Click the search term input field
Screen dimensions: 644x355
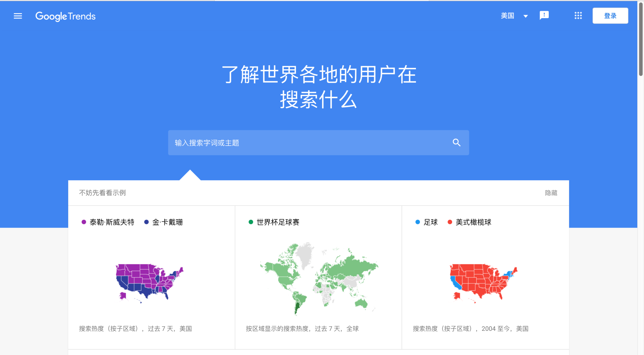coord(302,142)
